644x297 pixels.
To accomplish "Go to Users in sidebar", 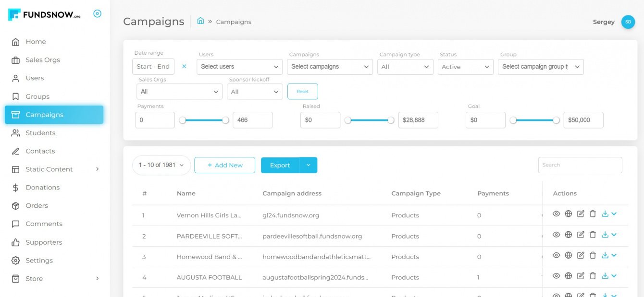I will click(54, 78).
